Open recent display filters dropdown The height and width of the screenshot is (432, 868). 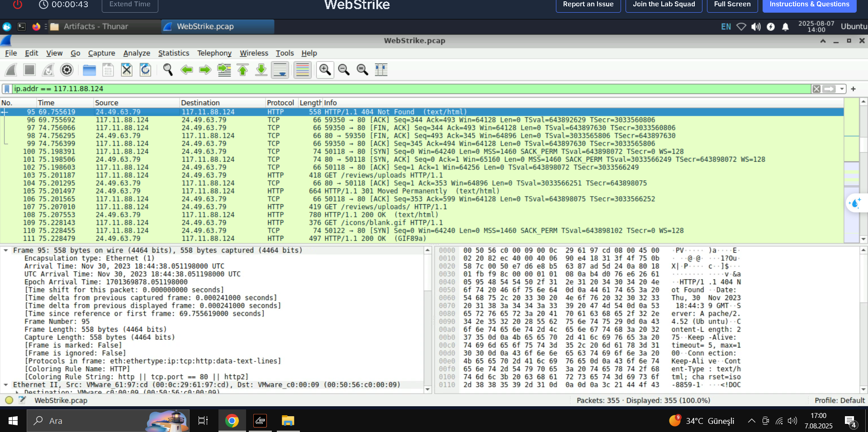(x=842, y=89)
